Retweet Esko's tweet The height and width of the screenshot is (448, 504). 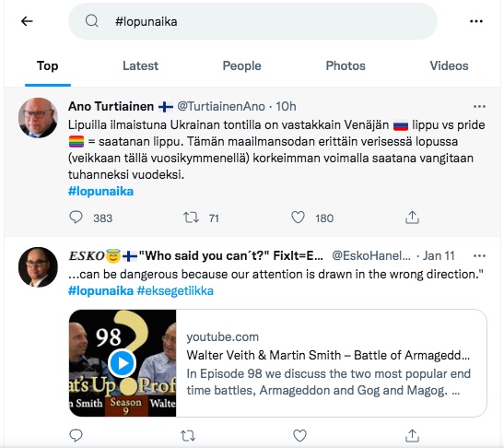(188, 436)
